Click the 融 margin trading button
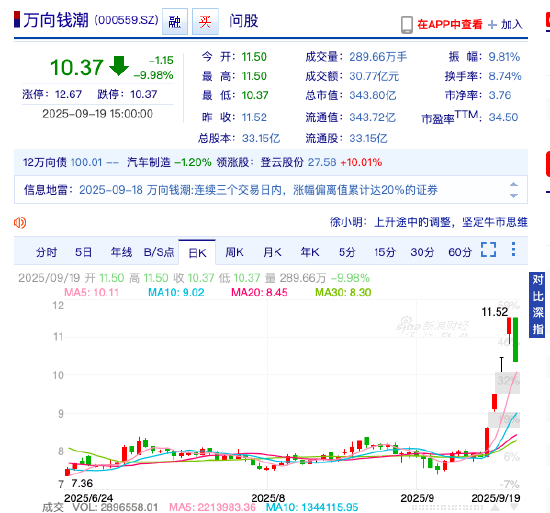Screen dimensions: 550x513 175,22
